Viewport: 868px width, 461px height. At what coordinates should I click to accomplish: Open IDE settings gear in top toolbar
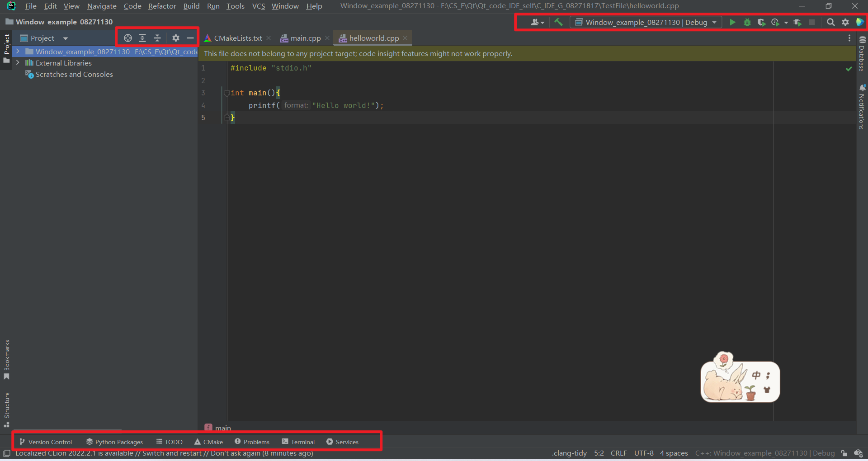(845, 22)
